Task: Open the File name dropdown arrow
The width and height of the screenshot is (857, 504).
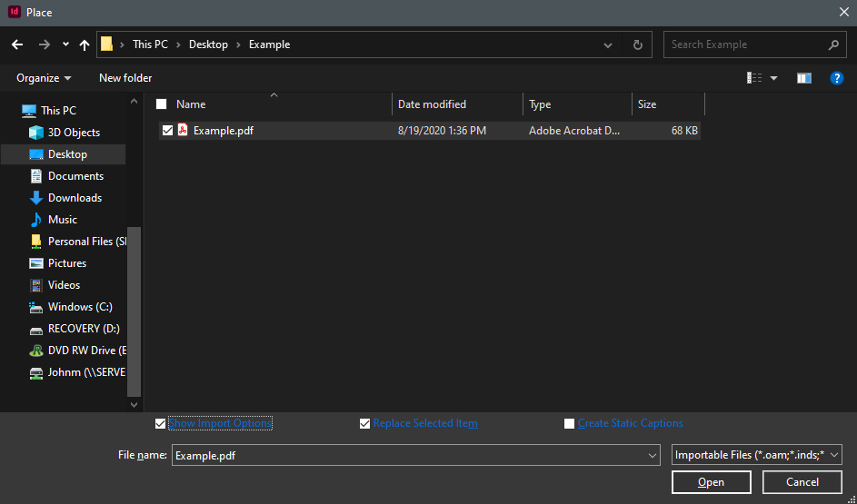Action: click(x=653, y=455)
